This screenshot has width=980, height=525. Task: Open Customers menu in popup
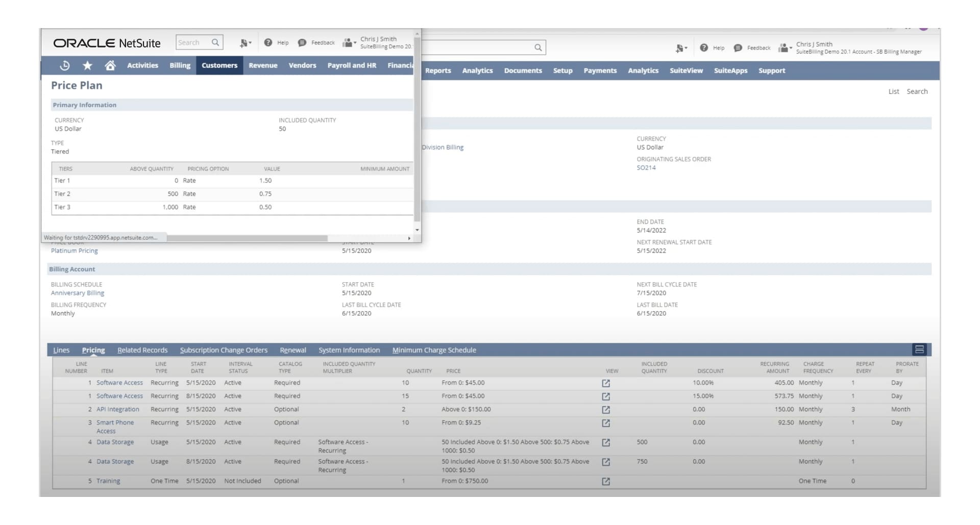tap(219, 65)
